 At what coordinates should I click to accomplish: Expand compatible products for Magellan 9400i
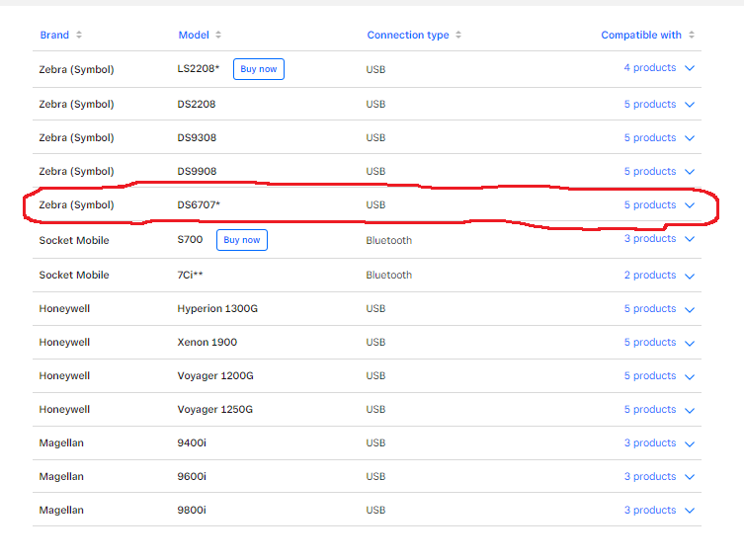tap(690, 444)
